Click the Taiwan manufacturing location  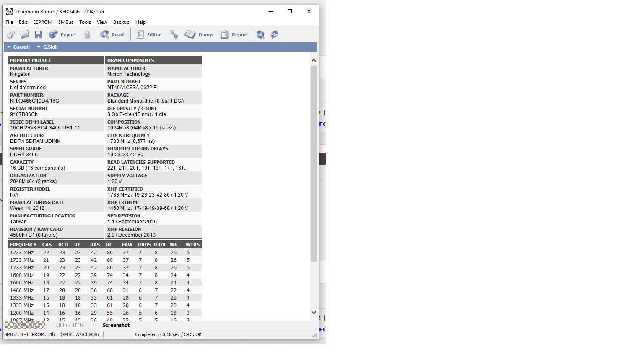click(18, 222)
